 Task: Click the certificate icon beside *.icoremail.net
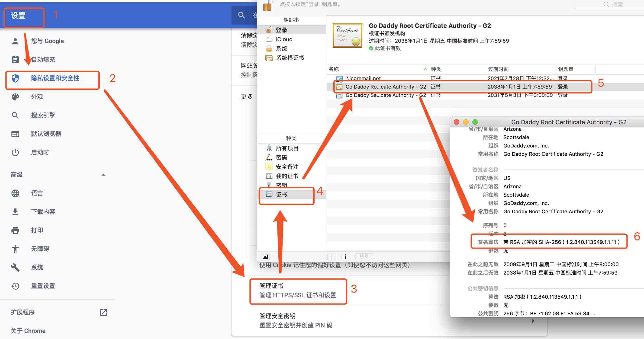click(339, 79)
